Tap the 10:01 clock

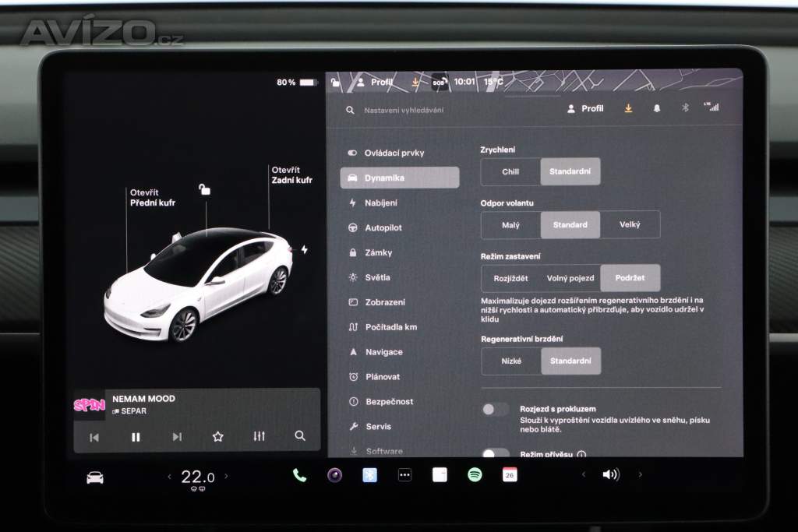click(x=464, y=81)
